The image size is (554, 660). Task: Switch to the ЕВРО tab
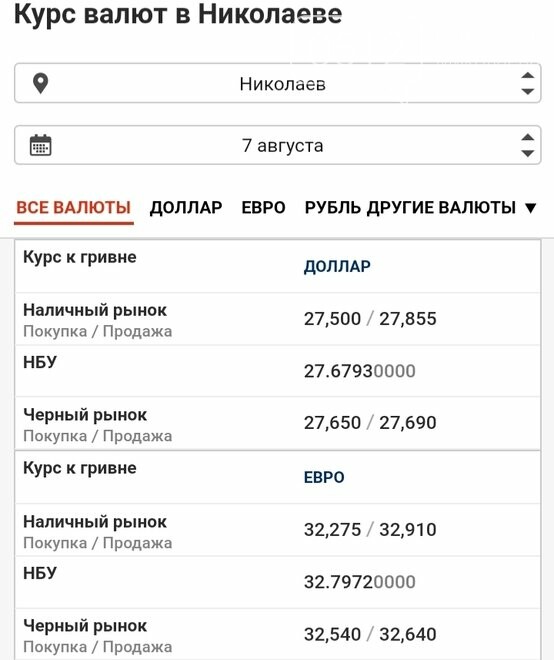click(x=264, y=208)
